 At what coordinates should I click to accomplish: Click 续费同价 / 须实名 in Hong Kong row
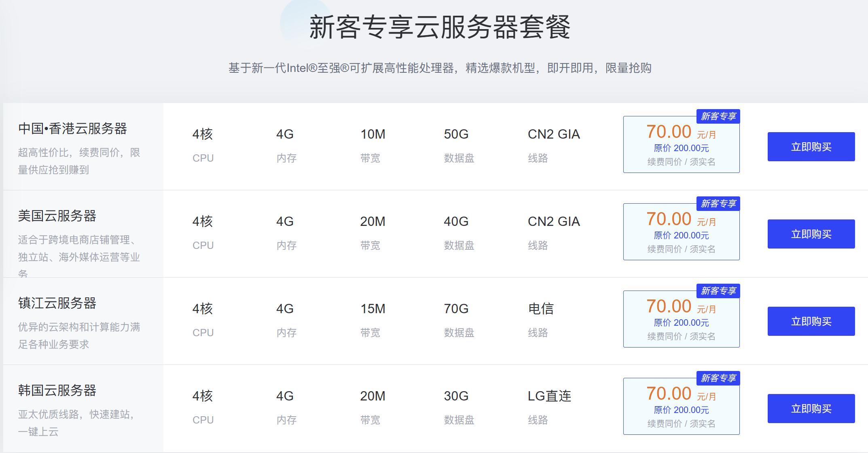tap(682, 162)
